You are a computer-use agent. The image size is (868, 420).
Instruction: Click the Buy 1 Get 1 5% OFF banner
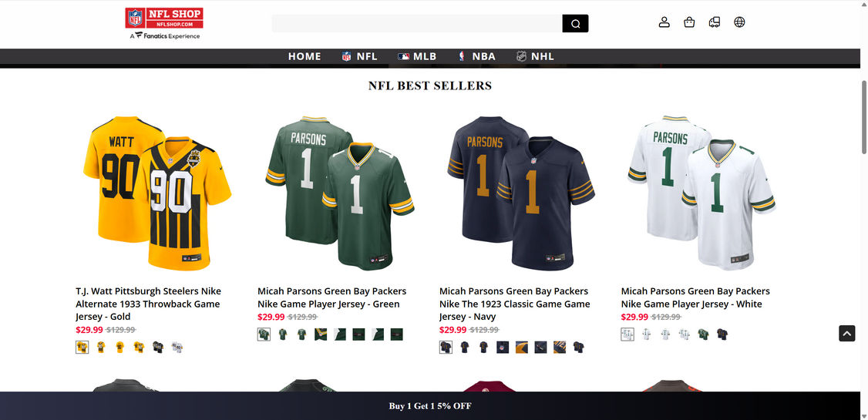point(430,406)
